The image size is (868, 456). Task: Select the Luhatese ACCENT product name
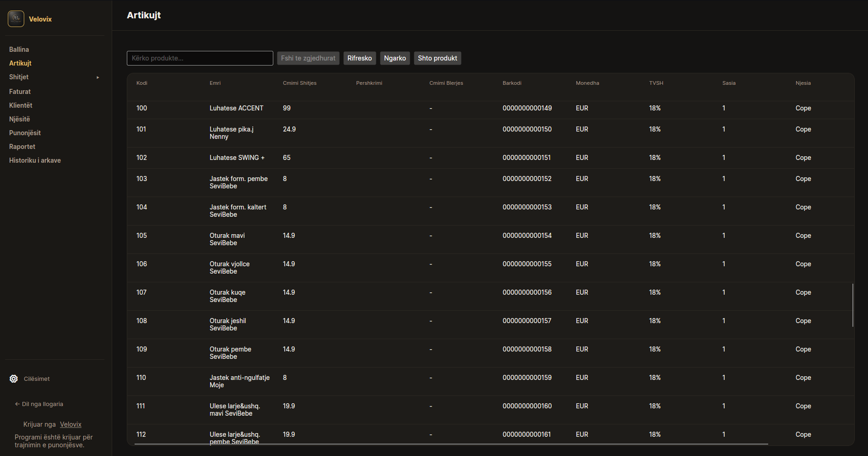point(236,108)
